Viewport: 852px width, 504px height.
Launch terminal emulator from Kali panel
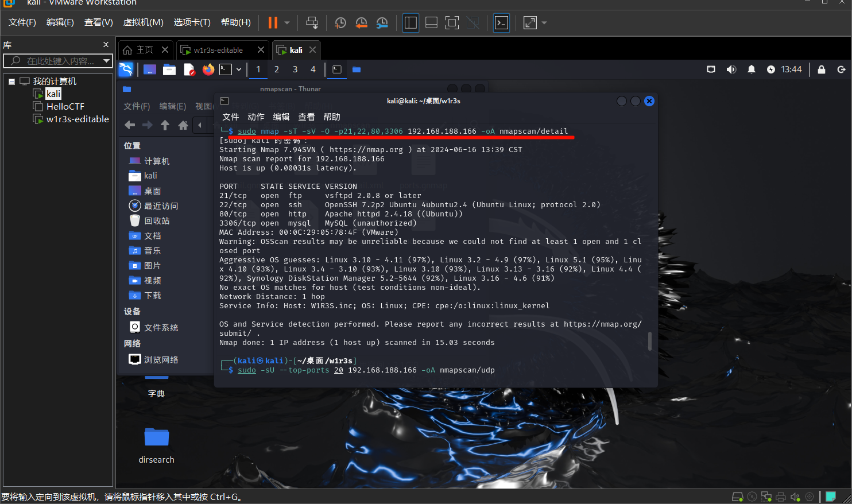[226, 69]
